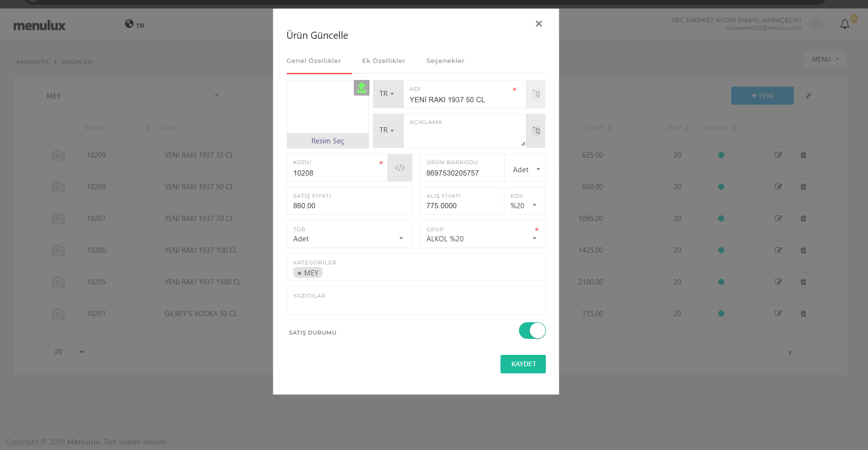Click status dot of row 10201
This screenshot has width=868, height=450.
pos(721,314)
